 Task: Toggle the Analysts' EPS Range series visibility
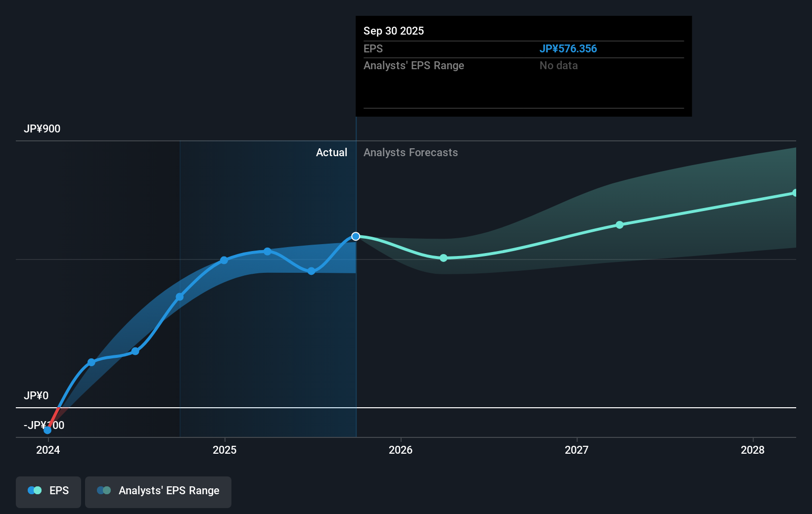pos(158,490)
